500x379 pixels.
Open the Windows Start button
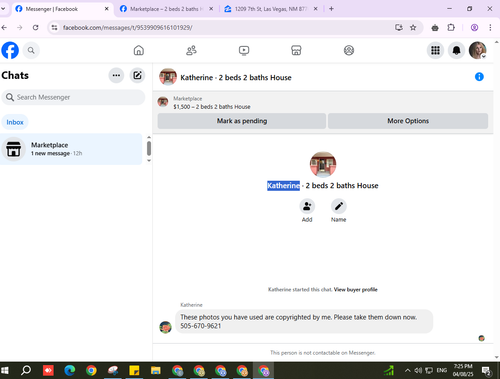(x=5, y=370)
